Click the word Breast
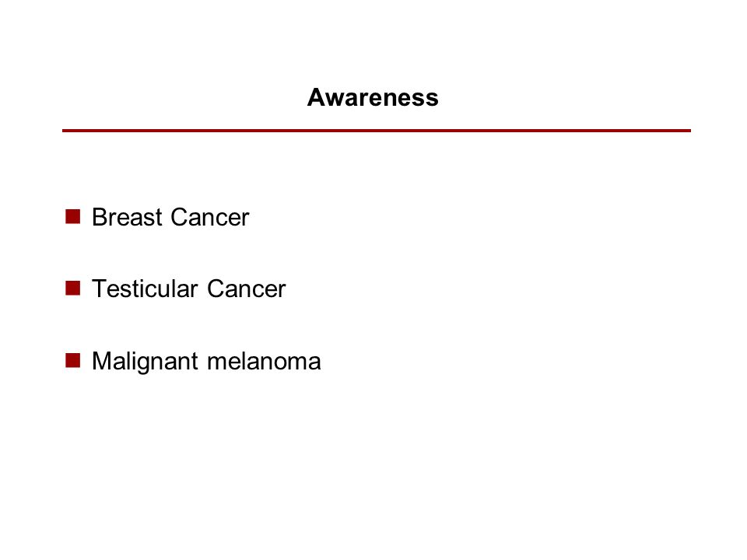 point(127,217)
